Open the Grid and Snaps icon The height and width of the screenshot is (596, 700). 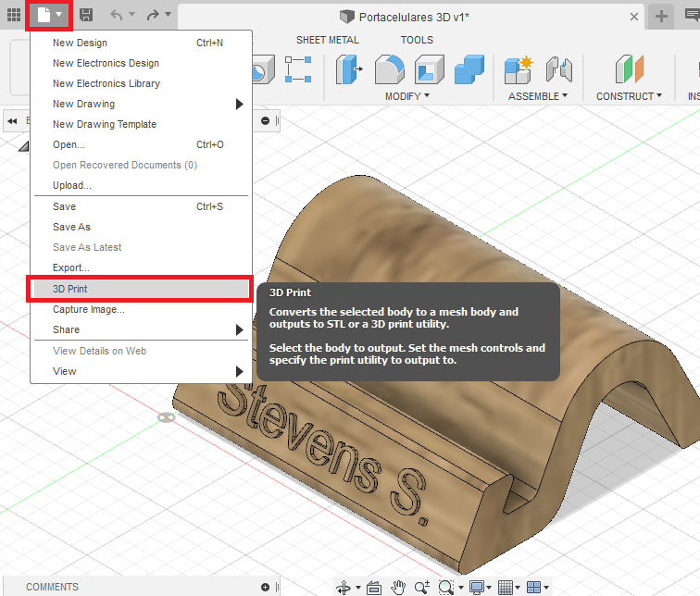[x=505, y=588]
